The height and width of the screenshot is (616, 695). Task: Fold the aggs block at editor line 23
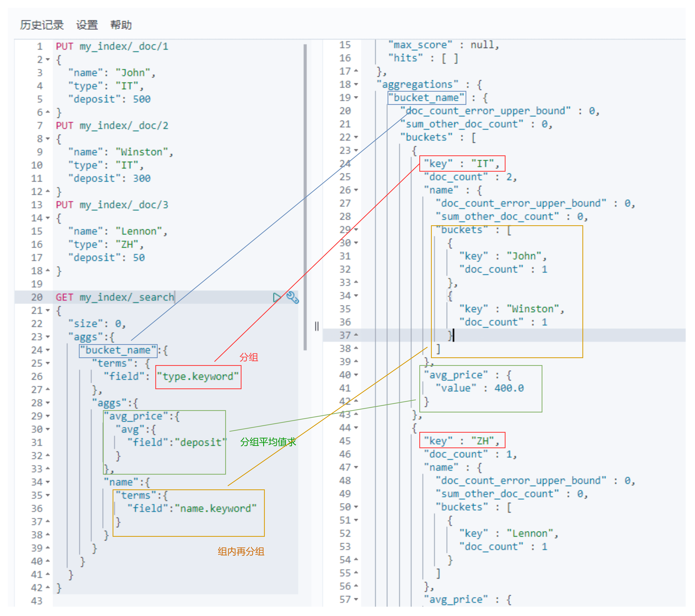[48, 337]
